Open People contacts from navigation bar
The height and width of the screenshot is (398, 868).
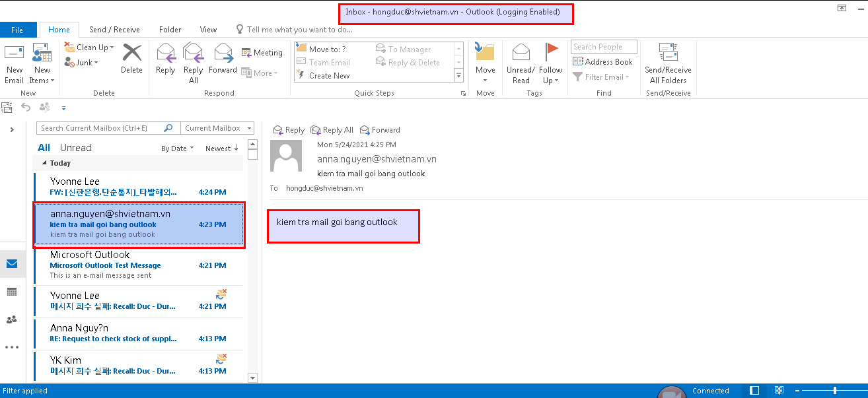[x=12, y=319]
